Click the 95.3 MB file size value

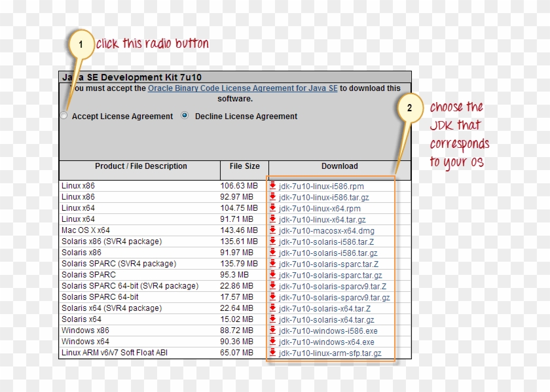click(x=234, y=275)
